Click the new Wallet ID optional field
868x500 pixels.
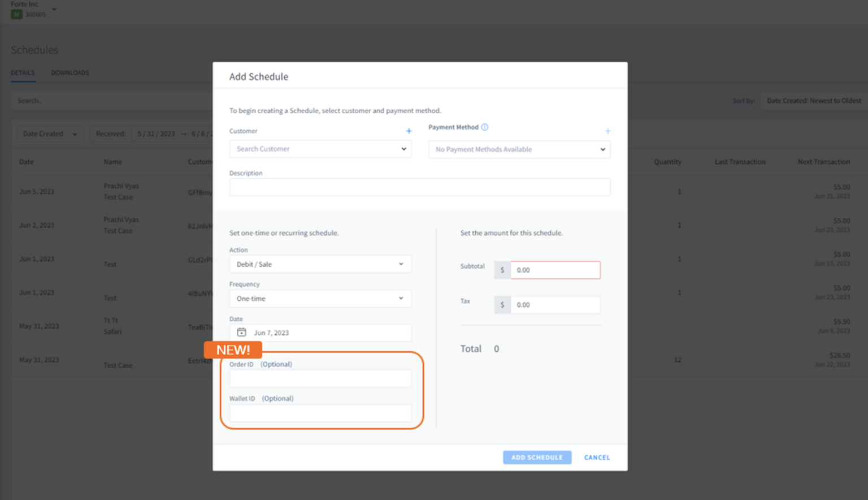pos(320,413)
